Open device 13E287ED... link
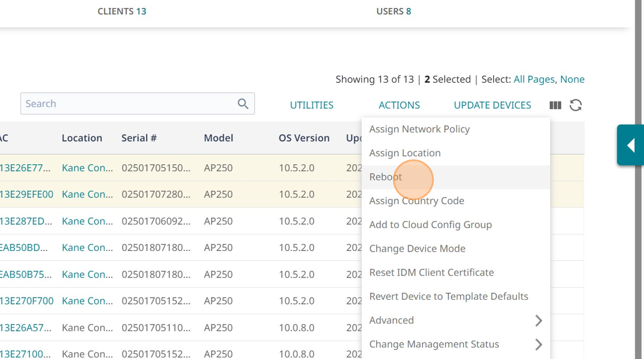The image size is (644, 359). [26, 222]
